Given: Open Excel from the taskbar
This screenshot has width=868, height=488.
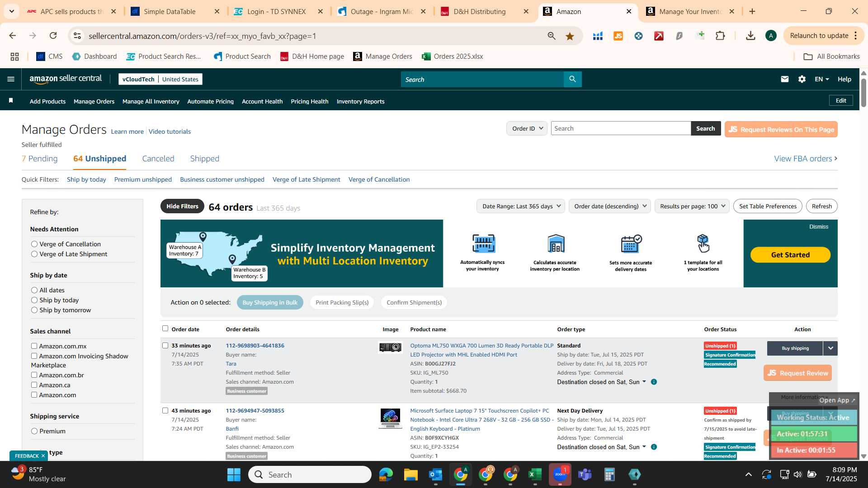Looking at the screenshot, I should (x=535, y=474).
